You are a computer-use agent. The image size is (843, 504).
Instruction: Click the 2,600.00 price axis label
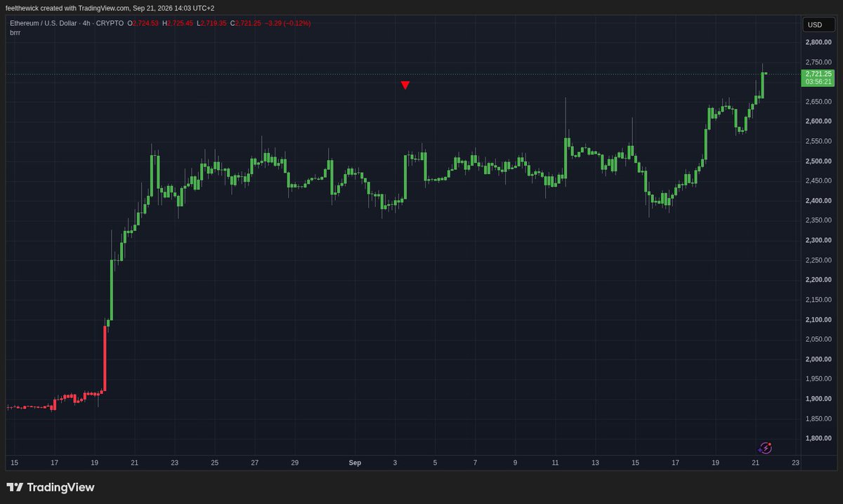(x=819, y=121)
